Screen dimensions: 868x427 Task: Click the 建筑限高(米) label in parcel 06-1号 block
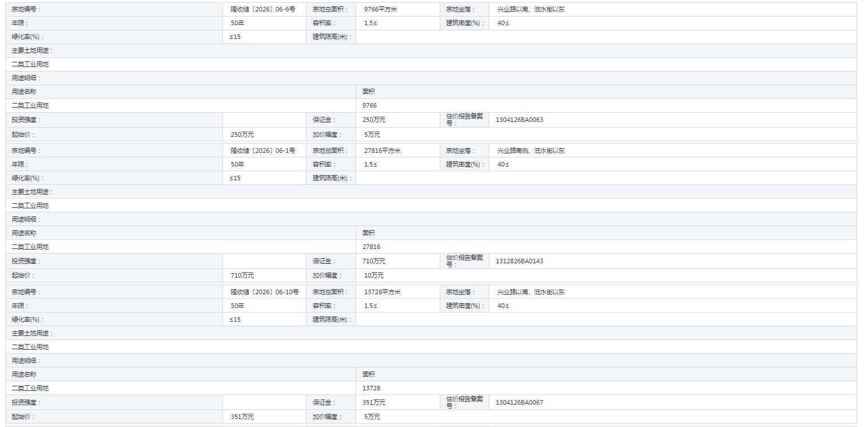pyautogui.click(x=332, y=179)
